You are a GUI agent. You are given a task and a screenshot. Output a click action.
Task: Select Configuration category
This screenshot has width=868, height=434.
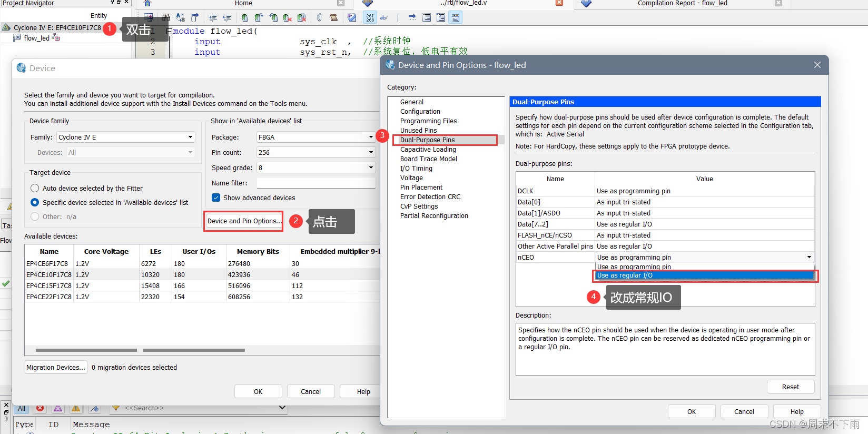[420, 112]
